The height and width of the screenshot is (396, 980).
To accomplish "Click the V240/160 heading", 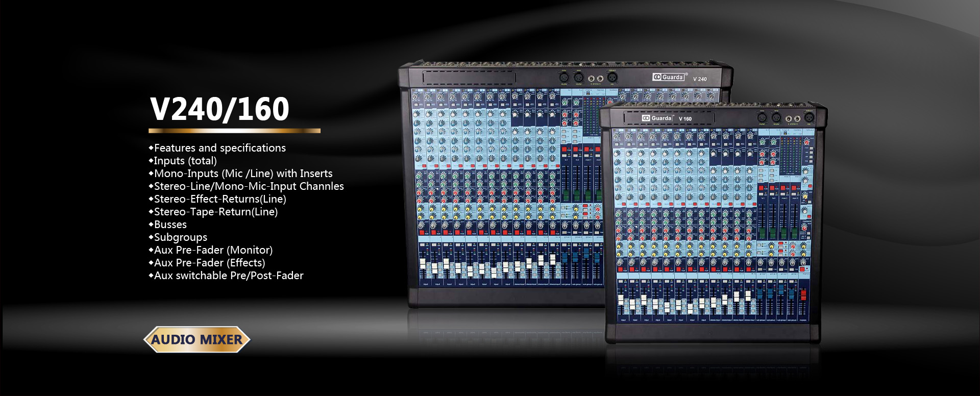I will (219, 109).
